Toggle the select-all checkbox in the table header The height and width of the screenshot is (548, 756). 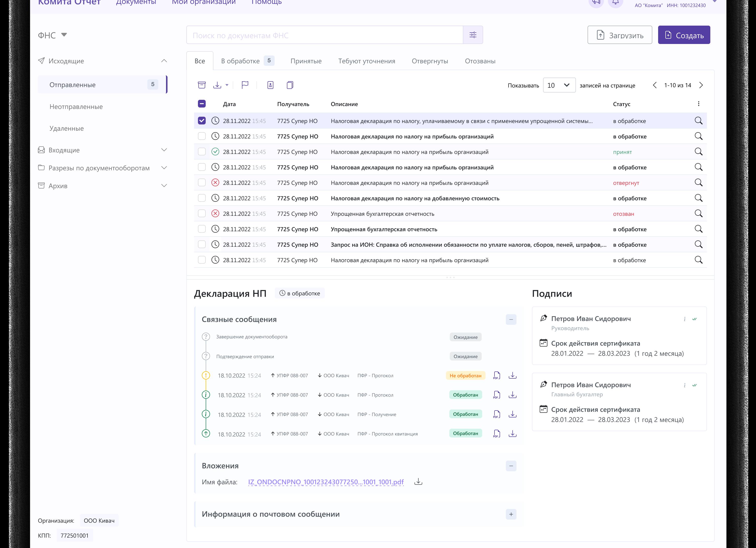(202, 104)
